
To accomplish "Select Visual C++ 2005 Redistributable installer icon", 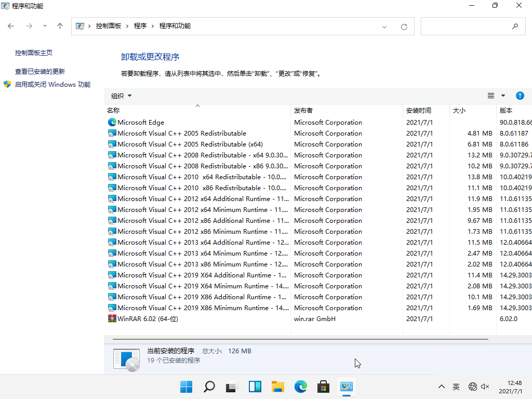I will coord(112,134).
